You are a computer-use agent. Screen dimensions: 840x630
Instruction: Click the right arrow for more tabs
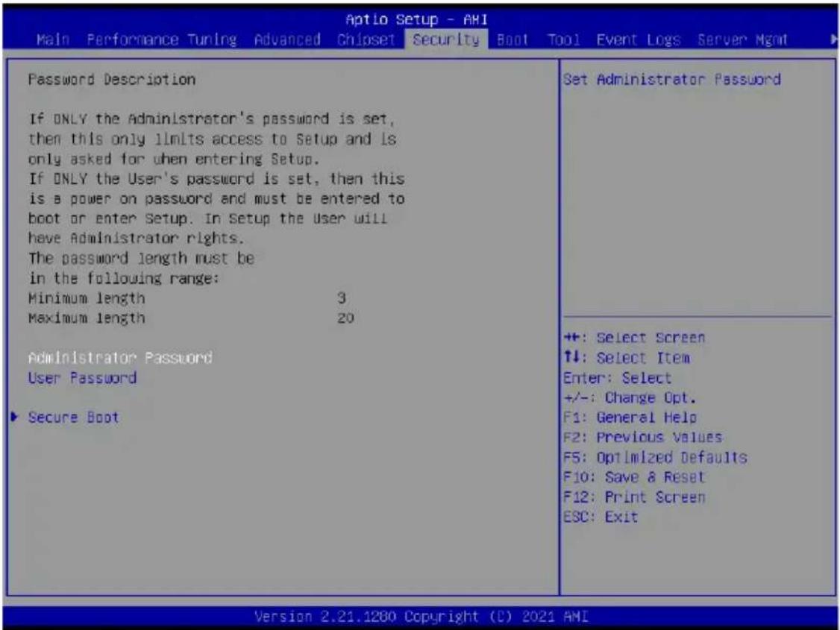[833, 39]
